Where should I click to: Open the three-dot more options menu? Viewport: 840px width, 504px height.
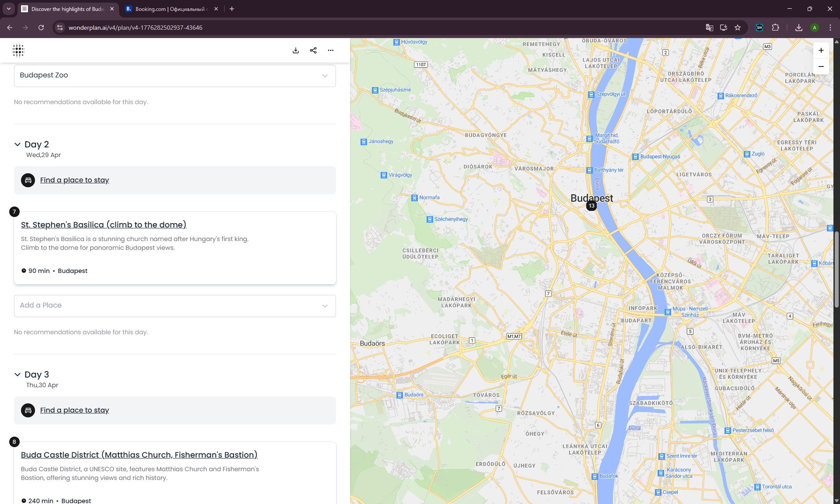331,50
